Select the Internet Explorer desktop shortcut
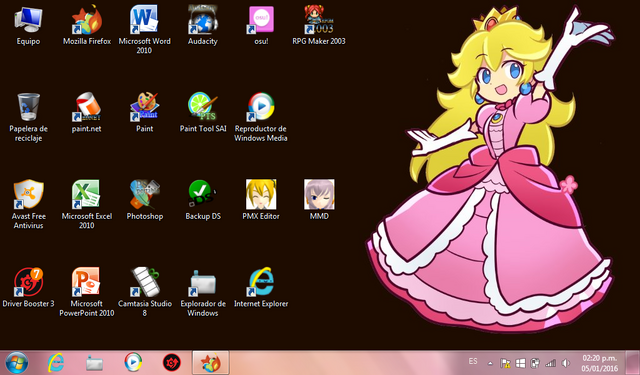 click(261, 288)
